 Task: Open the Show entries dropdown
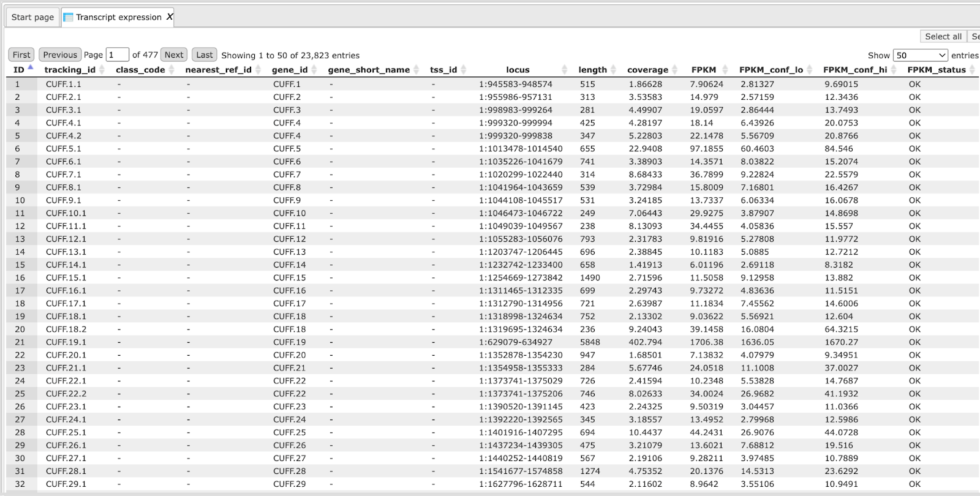click(920, 55)
